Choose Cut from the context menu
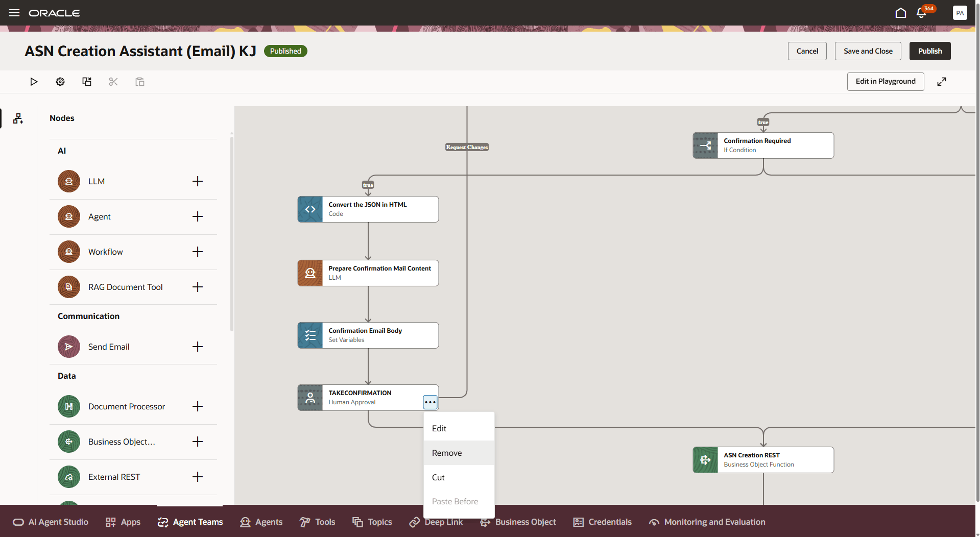The width and height of the screenshot is (980, 537). (x=459, y=477)
